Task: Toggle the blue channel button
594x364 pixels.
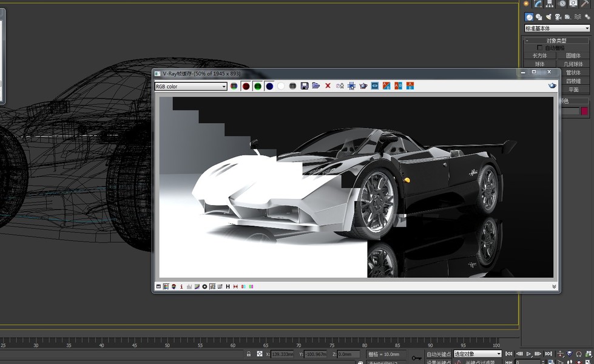Action: (x=269, y=86)
